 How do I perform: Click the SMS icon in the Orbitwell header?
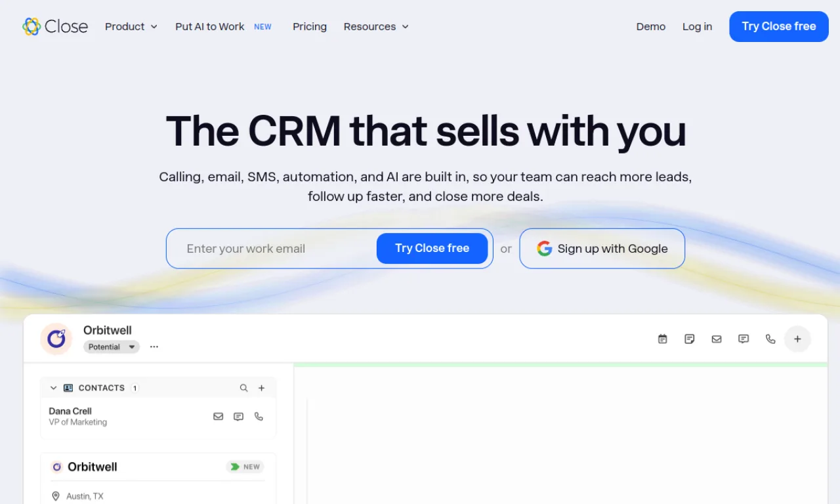(x=744, y=339)
